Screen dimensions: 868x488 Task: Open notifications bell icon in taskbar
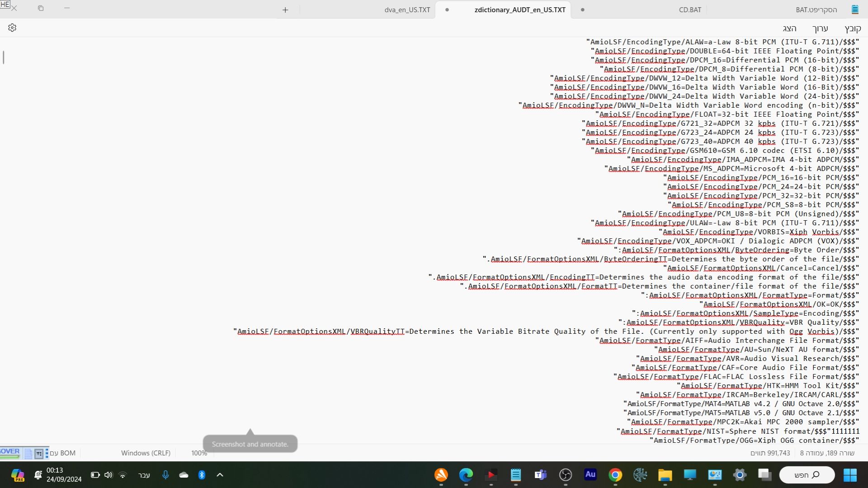[x=38, y=475]
